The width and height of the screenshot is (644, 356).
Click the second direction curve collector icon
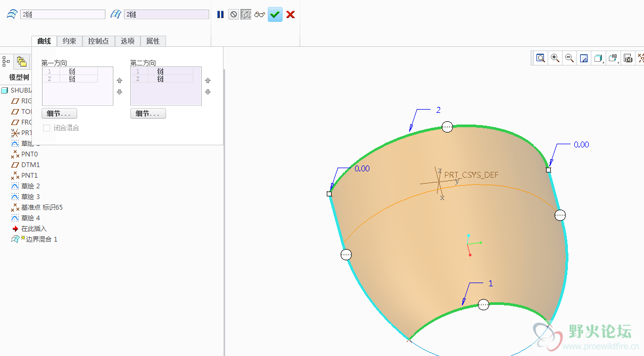point(116,15)
